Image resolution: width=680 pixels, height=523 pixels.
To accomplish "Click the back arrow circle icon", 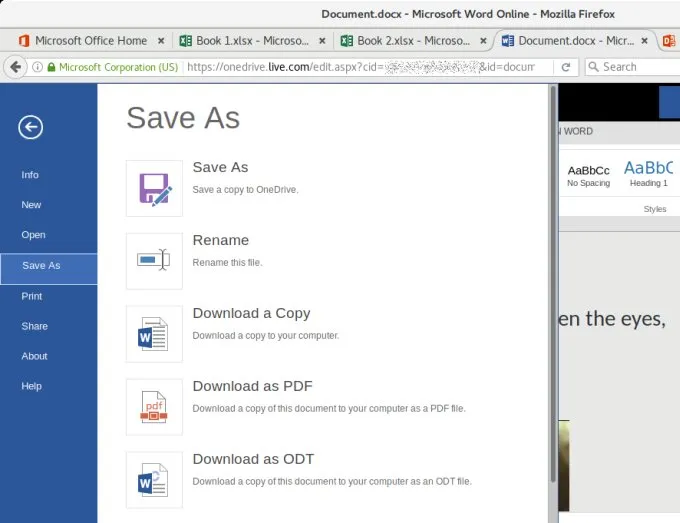I will click(30, 126).
